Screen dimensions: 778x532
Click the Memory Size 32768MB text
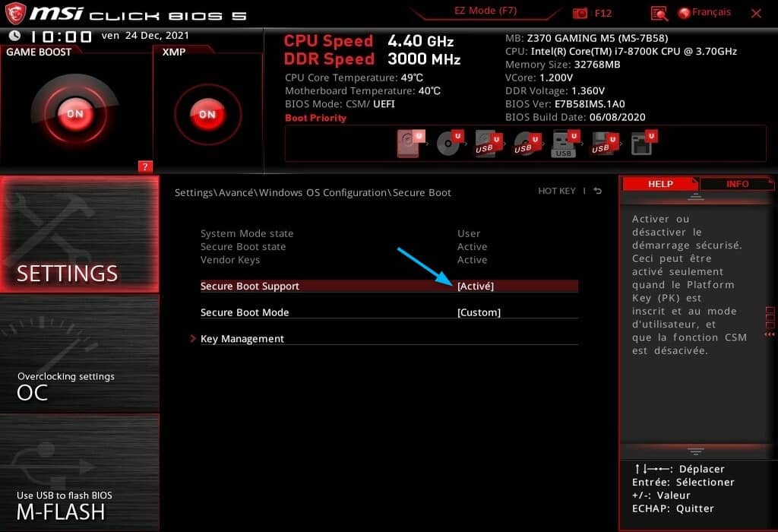point(563,65)
